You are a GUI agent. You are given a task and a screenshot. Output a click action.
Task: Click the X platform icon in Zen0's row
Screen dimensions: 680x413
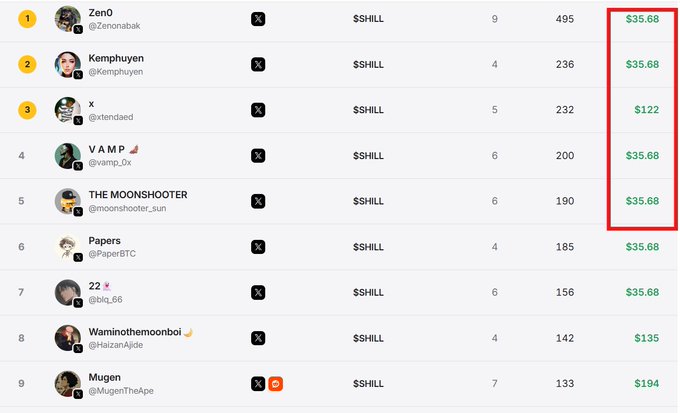tap(258, 19)
